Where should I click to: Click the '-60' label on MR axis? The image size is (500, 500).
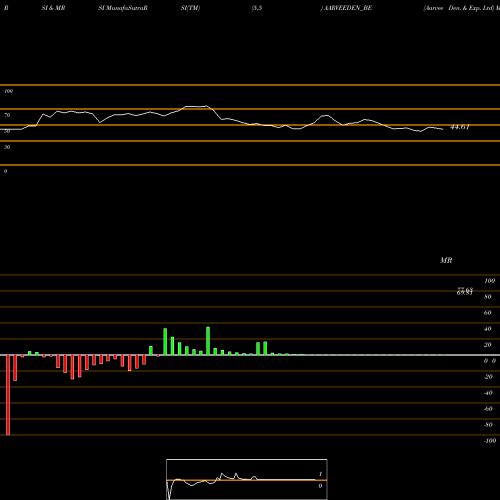pyautogui.click(x=488, y=409)
